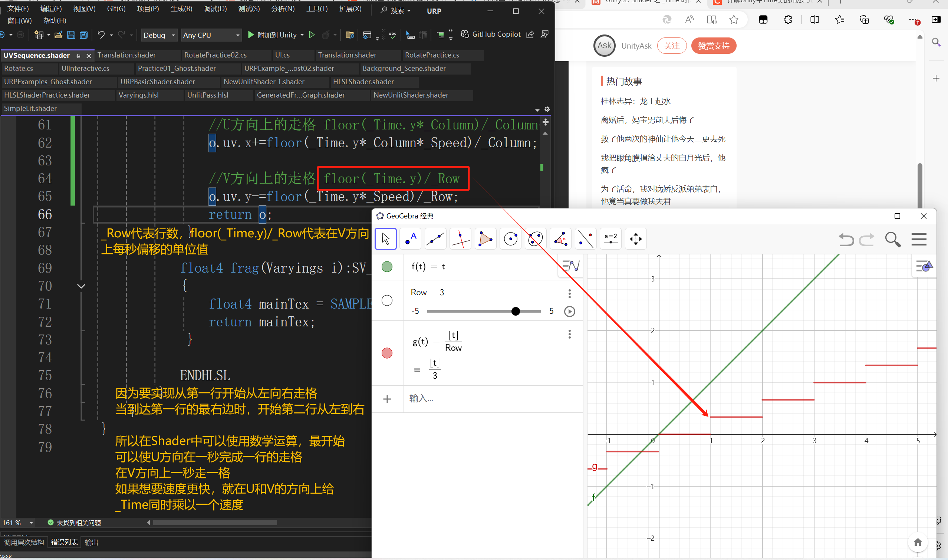Viewport: 948px width, 560px height.
Task: Click the GeoGebra undo arrow
Action: 846,240
